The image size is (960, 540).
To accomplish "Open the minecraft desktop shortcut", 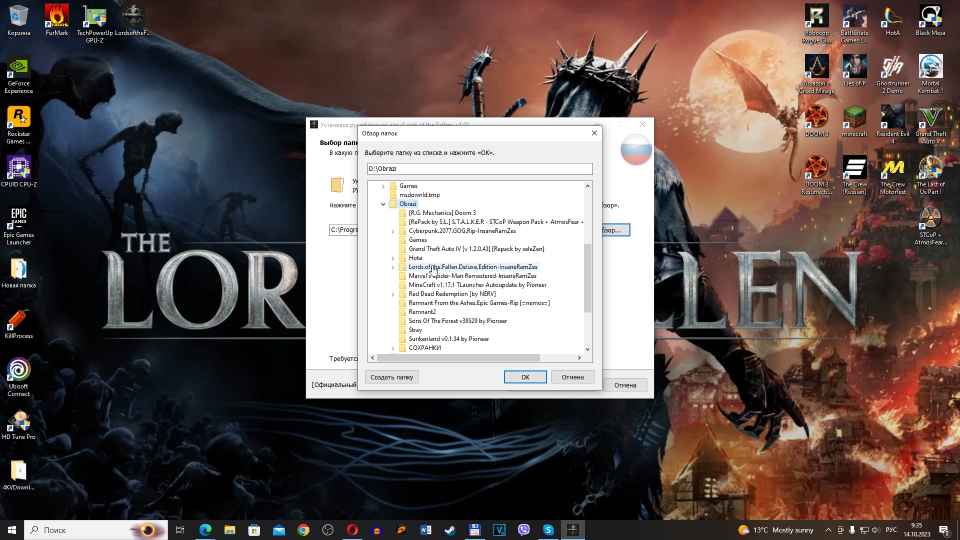I will (854, 121).
